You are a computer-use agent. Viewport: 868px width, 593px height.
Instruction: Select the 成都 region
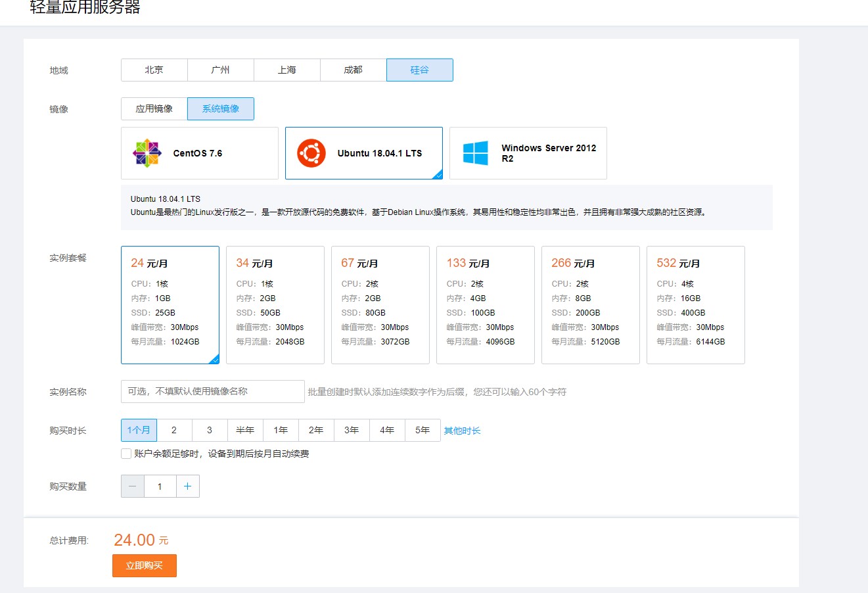pyautogui.click(x=354, y=70)
